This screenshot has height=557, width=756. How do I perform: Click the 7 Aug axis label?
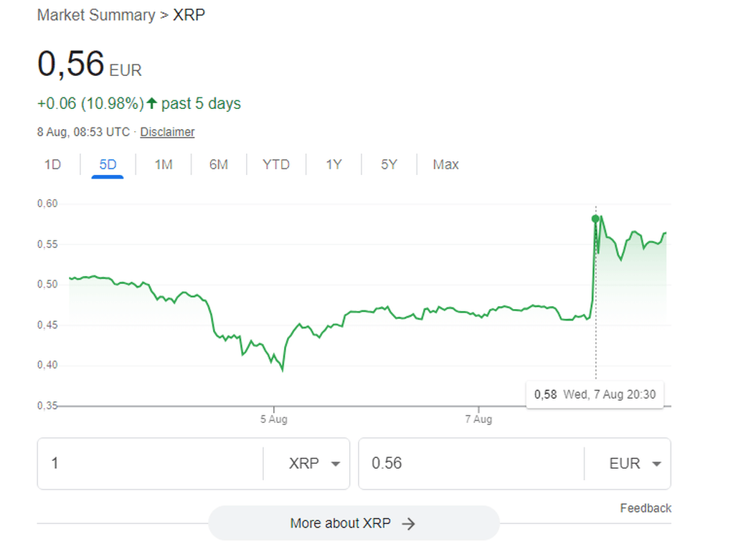pyautogui.click(x=478, y=419)
